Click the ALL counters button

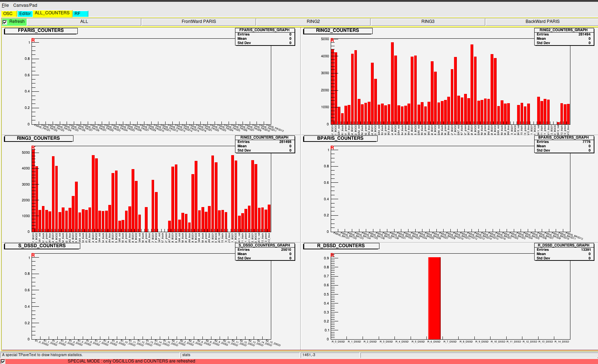pos(84,22)
